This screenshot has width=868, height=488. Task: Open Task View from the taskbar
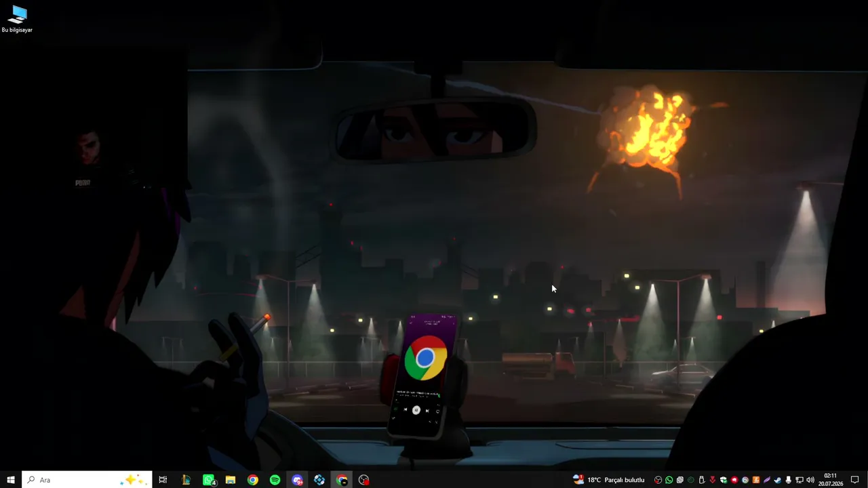pos(163,480)
